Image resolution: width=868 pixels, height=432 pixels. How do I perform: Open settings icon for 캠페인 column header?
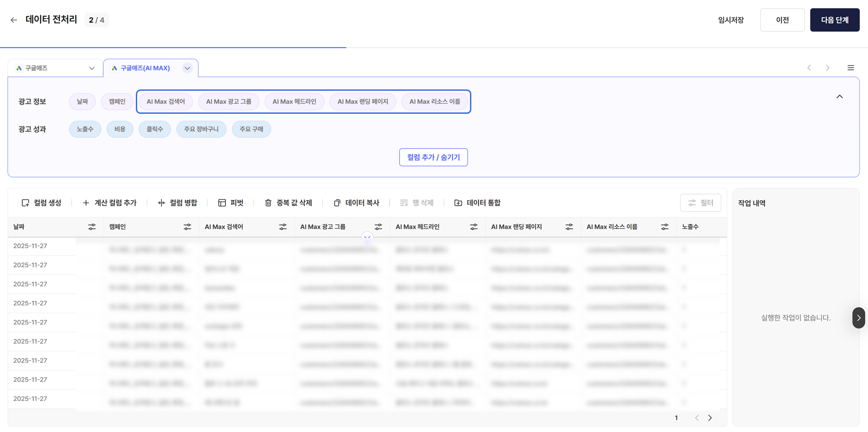point(187,227)
